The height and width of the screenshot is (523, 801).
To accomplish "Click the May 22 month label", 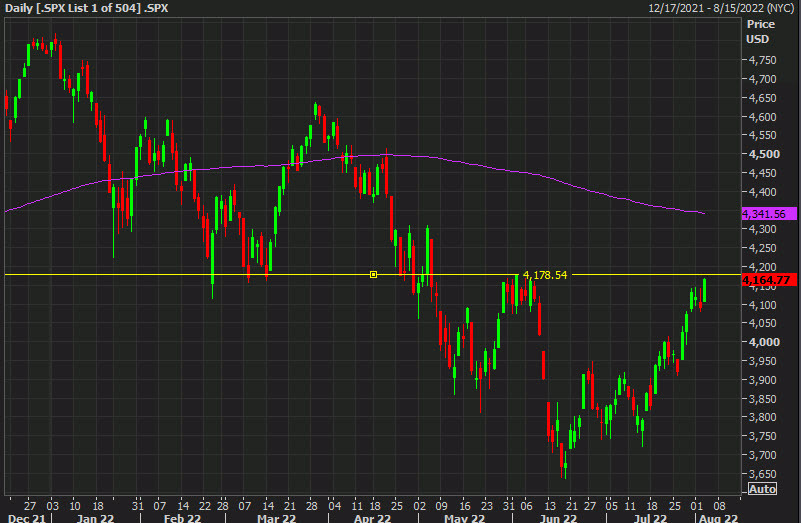I will tap(464, 518).
